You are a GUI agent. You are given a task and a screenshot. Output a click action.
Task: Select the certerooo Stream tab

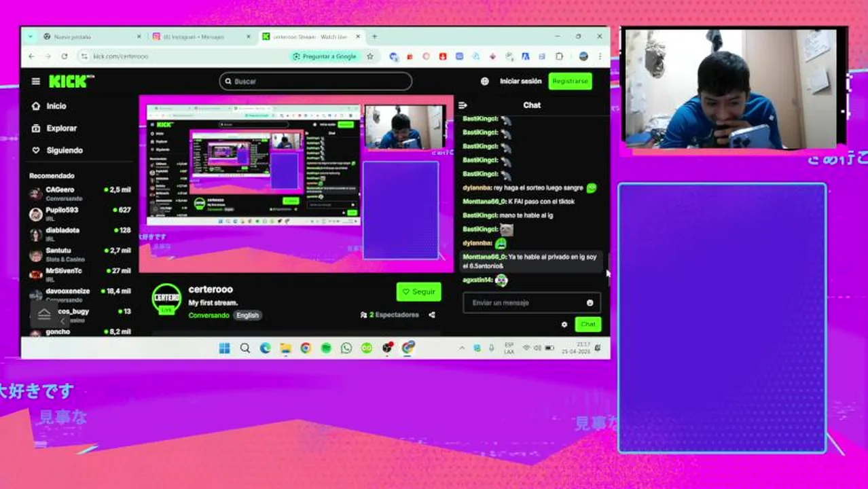tap(310, 37)
